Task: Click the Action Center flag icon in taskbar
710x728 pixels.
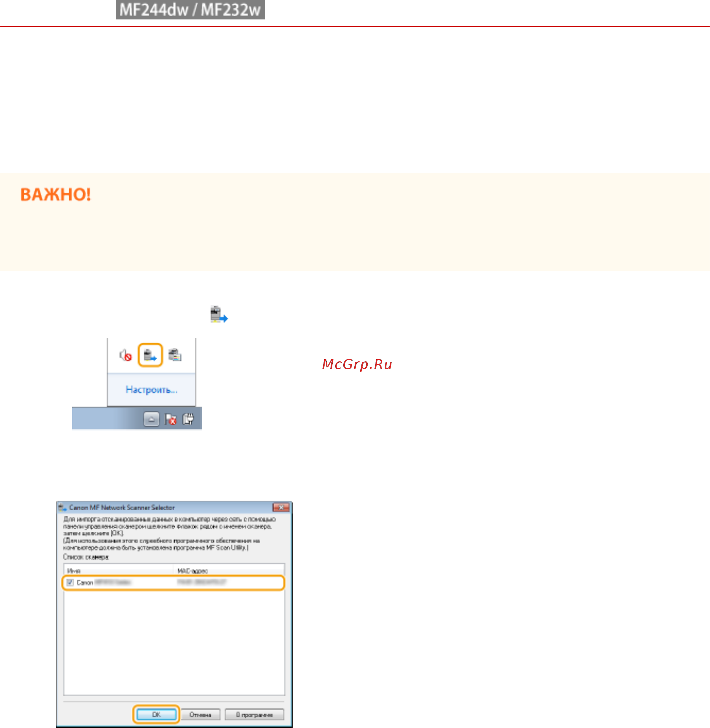Action: [x=170, y=419]
